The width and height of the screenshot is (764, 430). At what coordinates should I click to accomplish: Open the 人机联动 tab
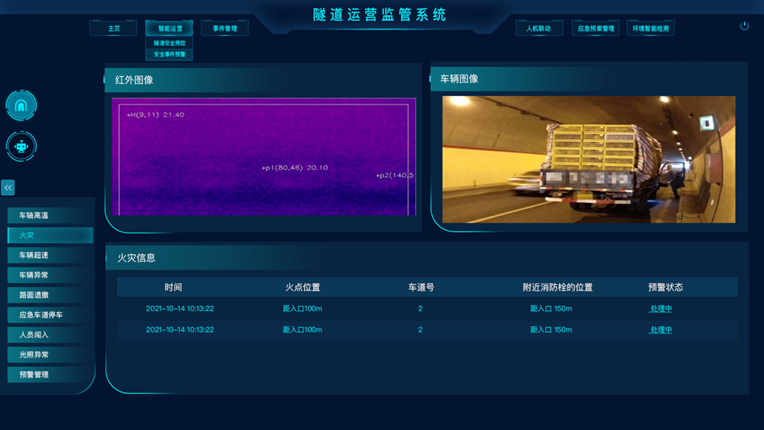point(538,28)
